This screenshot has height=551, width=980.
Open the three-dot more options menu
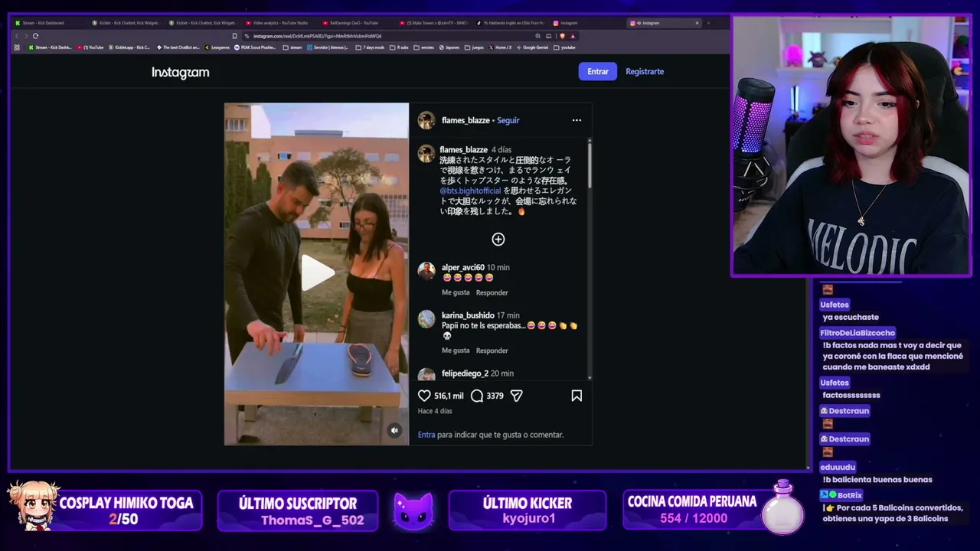(577, 120)
